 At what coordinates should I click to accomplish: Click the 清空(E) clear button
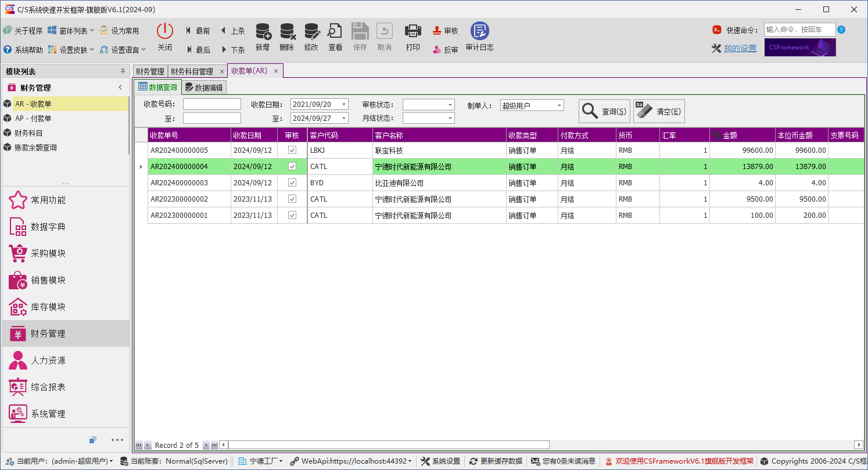pos(659,111)
